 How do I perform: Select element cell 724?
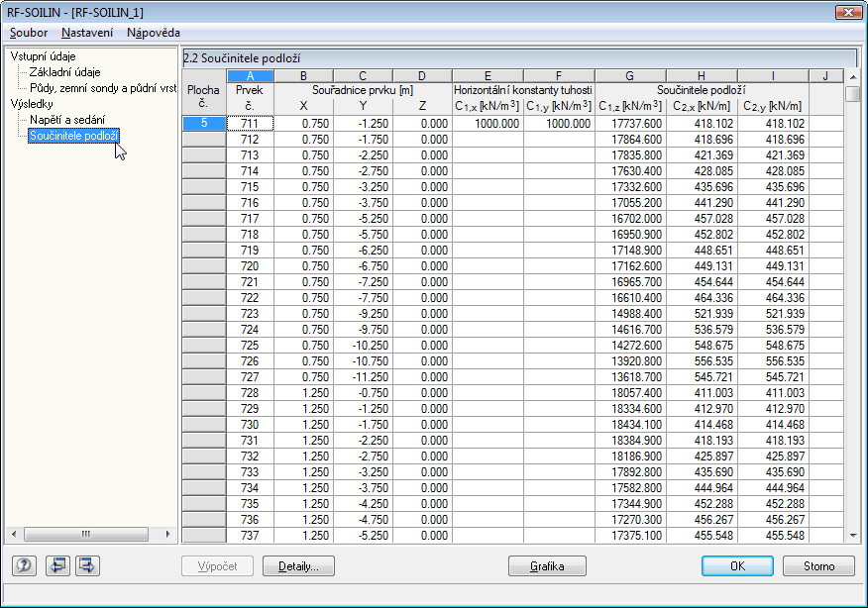[x=251, y=329]
